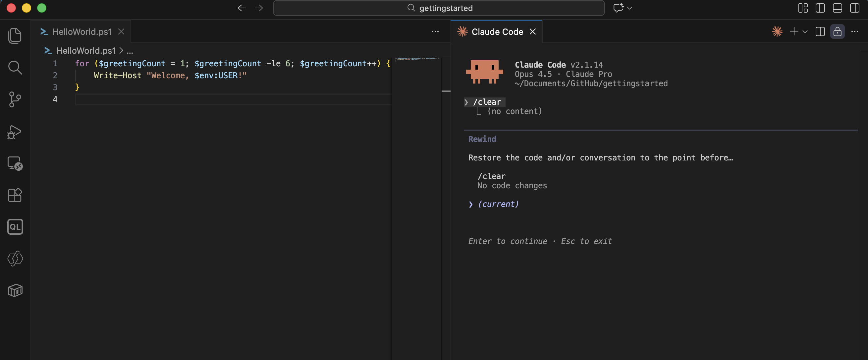Open the editor More Actions menu
The height and width of the screenshot is (360, 868).
(435, 32)
